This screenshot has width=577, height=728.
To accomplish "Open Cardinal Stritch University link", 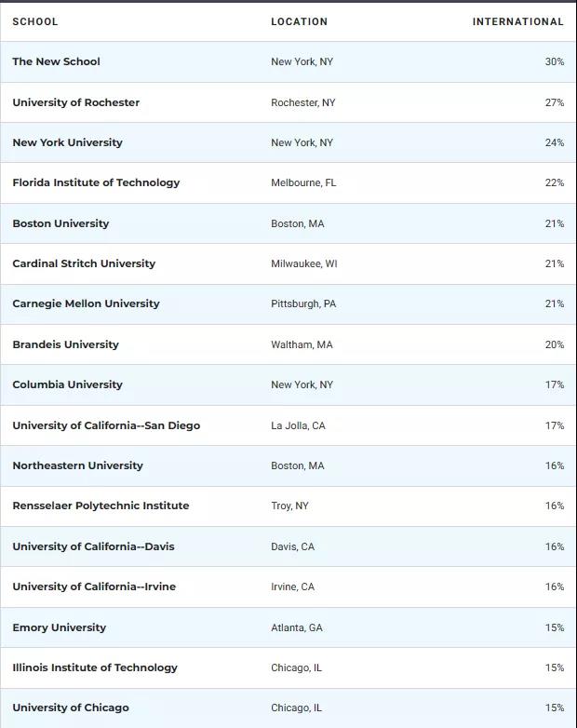I will point(84,263).
